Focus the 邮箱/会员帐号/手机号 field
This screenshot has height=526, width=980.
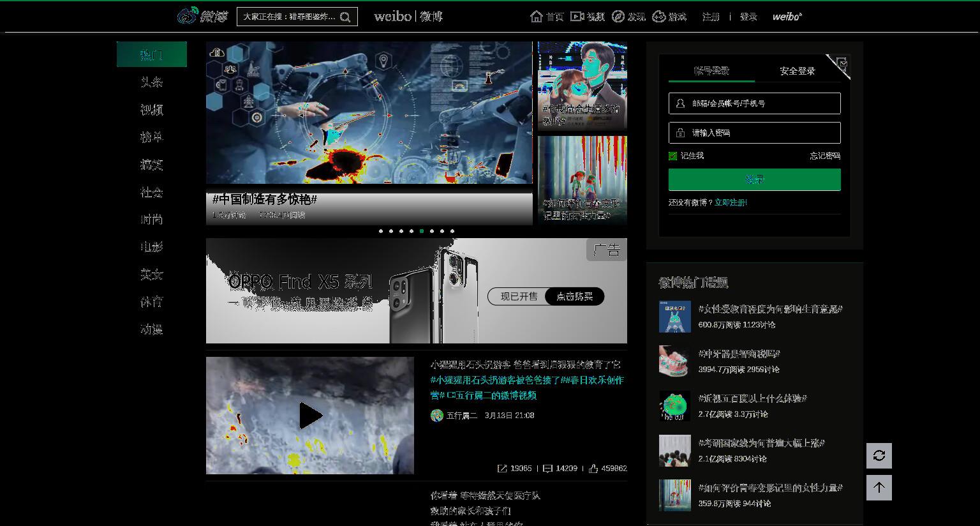(755, 103)
